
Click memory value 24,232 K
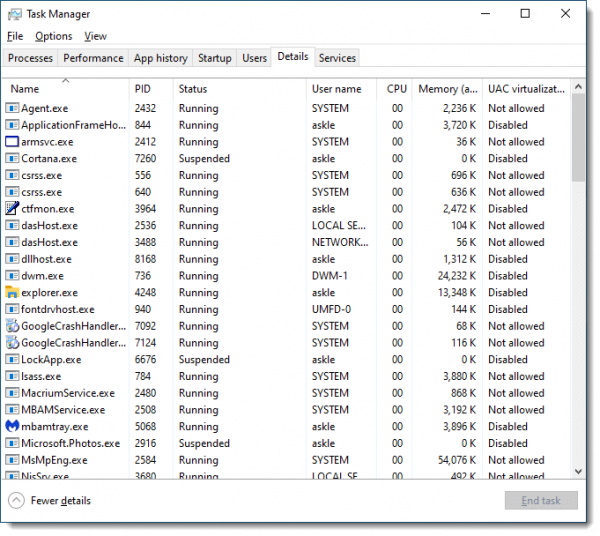tap(457, 276)
